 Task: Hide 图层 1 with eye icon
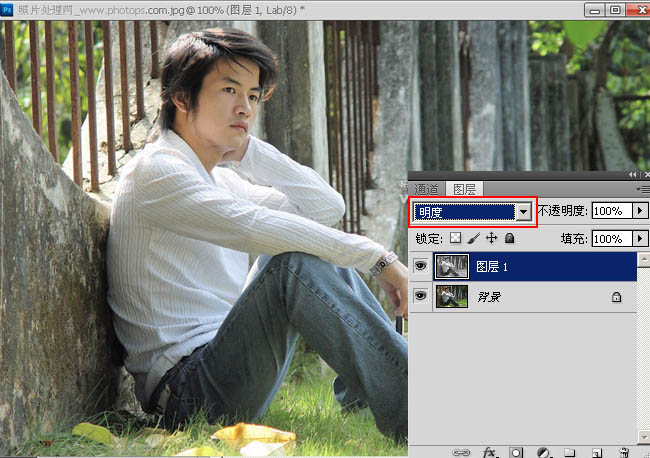point(420,266)
